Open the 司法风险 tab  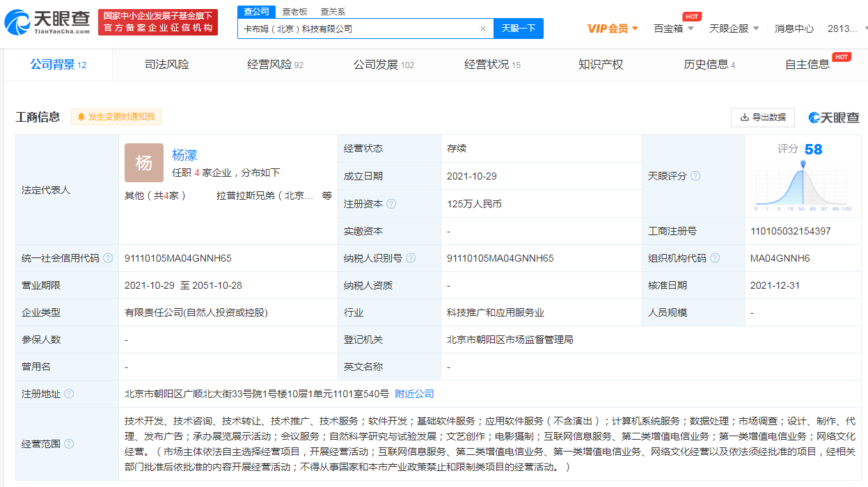pyautogui.click(x=167, y=65)
